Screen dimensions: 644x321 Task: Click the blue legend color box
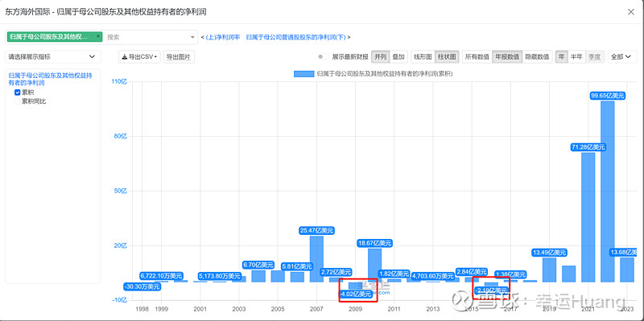tap(303, 73)
